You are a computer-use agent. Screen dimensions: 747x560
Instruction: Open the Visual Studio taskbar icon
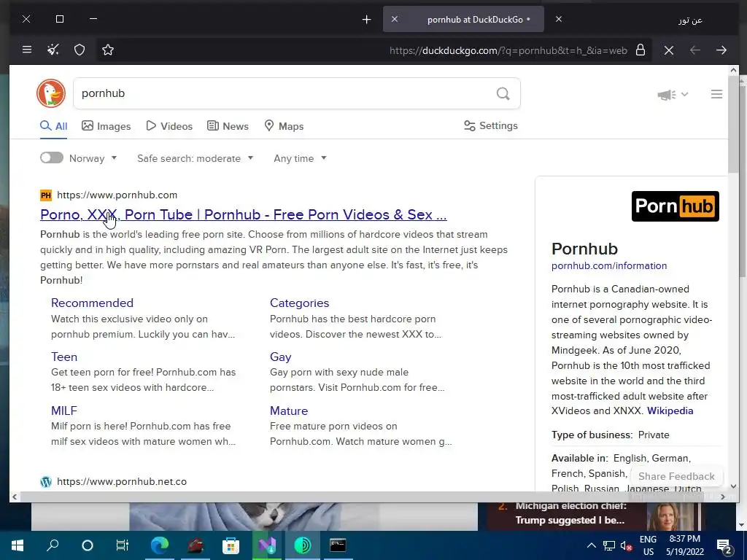[267, 545]
